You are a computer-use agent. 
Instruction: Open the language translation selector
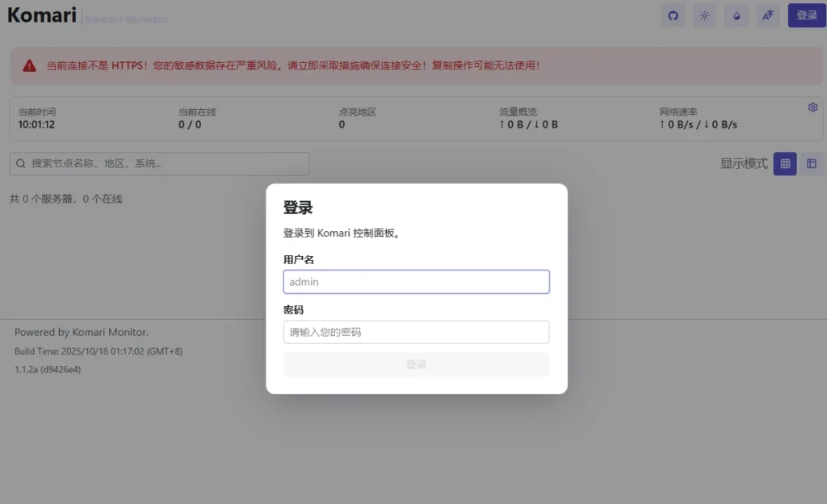click(x=768, y=15)
